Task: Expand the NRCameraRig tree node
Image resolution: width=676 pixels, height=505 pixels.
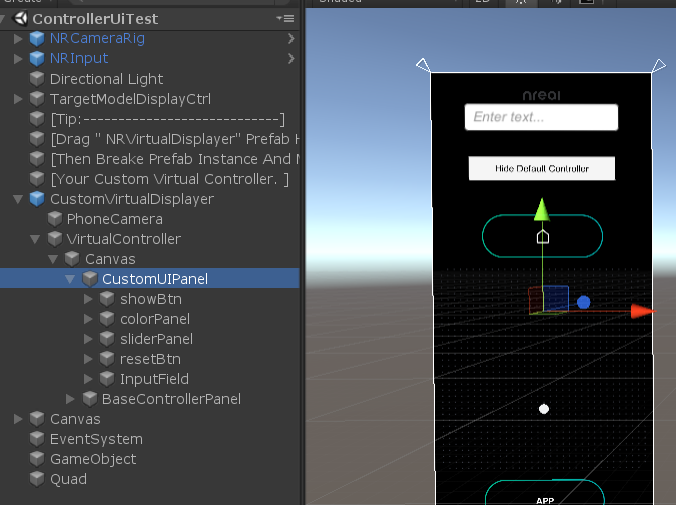Action: [18, 39]
